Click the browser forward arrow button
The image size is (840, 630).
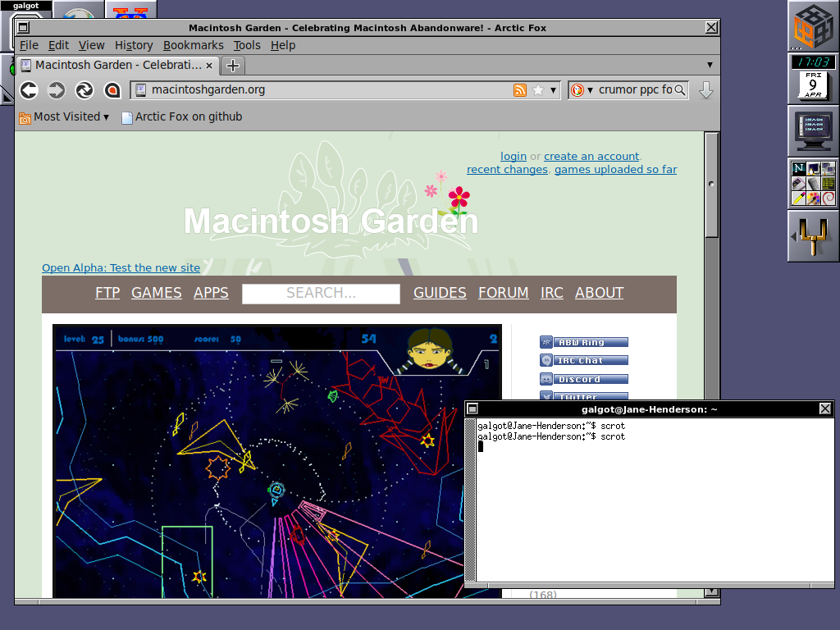coord(57,90)
